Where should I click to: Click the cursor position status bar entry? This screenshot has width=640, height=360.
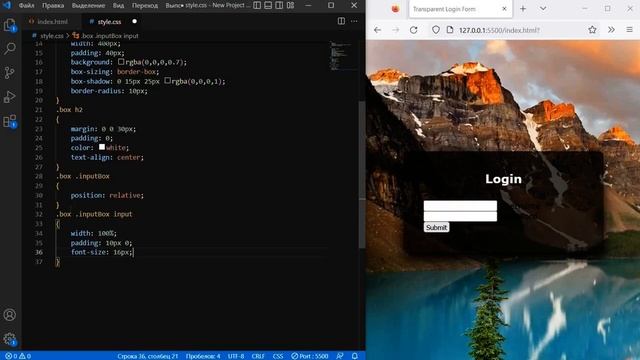[147, 356]
